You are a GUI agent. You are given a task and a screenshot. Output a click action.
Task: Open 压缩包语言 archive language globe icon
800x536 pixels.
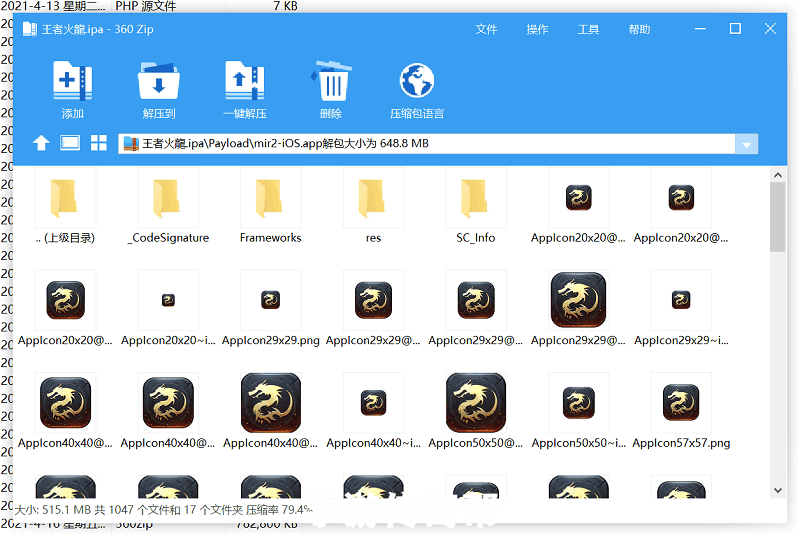417,81
